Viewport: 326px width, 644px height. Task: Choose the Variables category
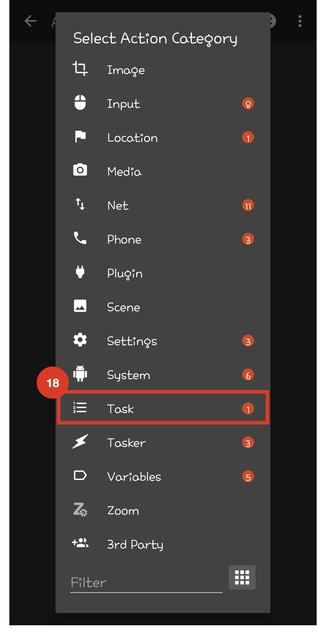(x=163, y=476)
